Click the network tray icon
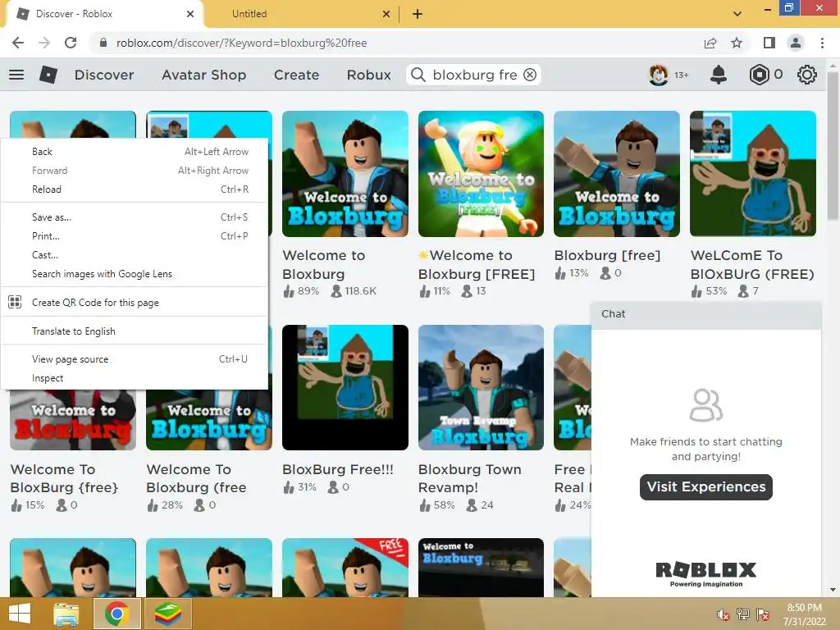The image size is (840, 630). 743,614
